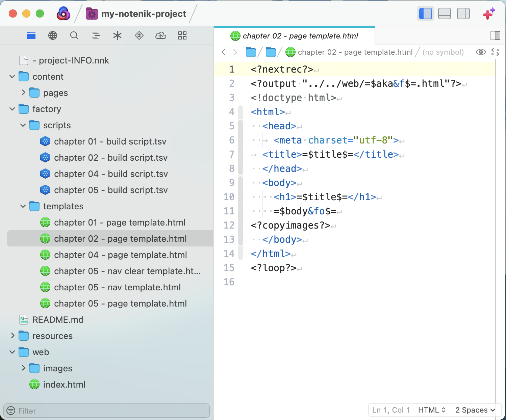Open chapter 02 - build script.tsv
The height and width of the screenshot is (420, 506).
coord(111,158)
